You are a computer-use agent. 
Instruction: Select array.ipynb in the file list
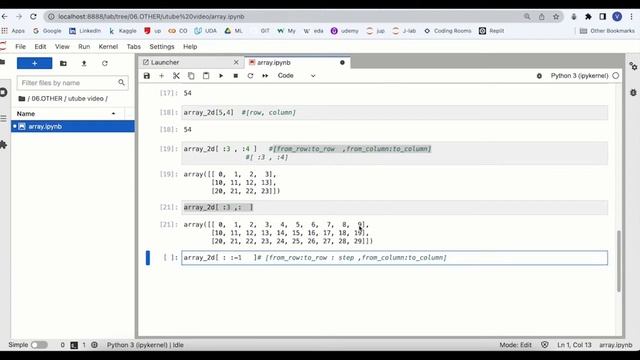(x=73, y=127)
